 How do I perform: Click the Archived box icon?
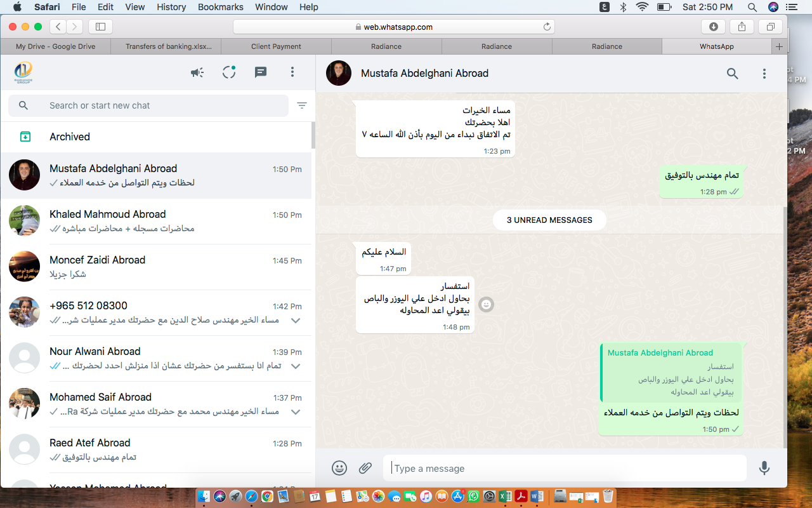(25, 137)
